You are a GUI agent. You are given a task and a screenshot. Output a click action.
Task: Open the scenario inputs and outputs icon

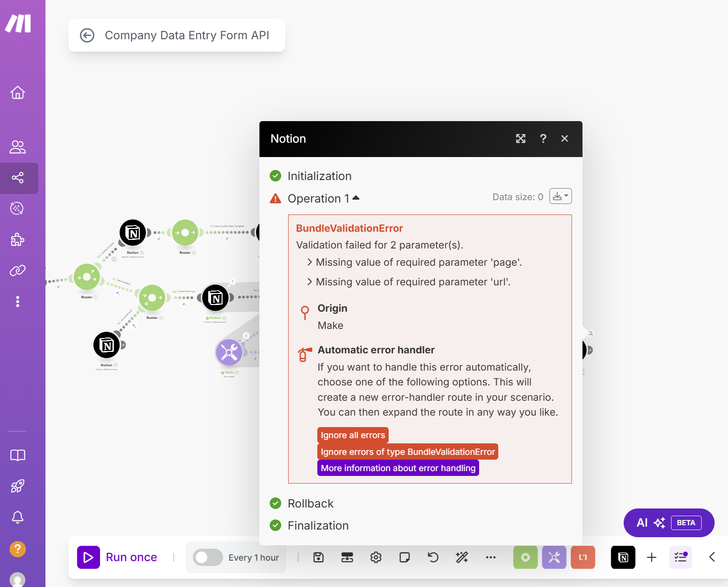click(x=347, y=557)
